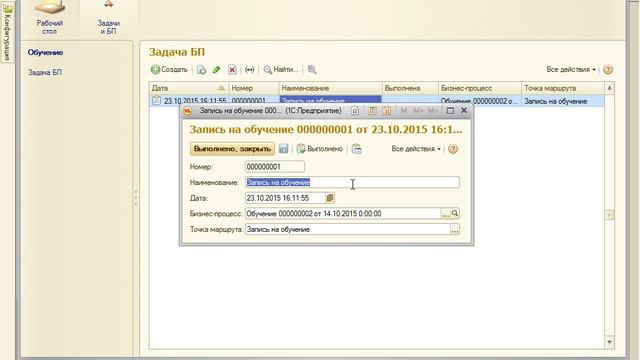640x360 pixels.
Task: Click the Номер input field
Action: [x=275, y=167]
